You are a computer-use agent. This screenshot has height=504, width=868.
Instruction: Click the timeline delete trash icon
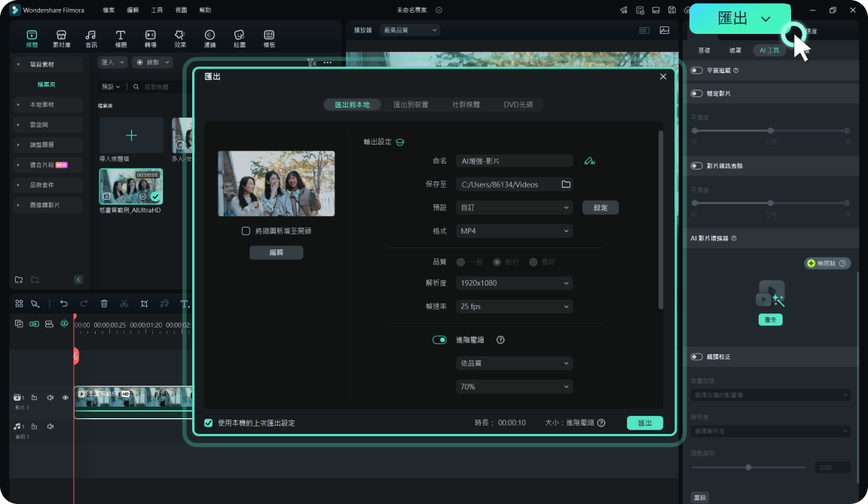(104, 303)
